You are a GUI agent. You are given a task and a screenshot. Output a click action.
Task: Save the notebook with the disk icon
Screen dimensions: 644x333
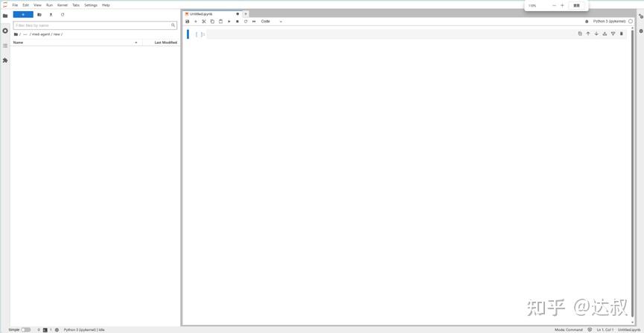(x=188, y=22)
